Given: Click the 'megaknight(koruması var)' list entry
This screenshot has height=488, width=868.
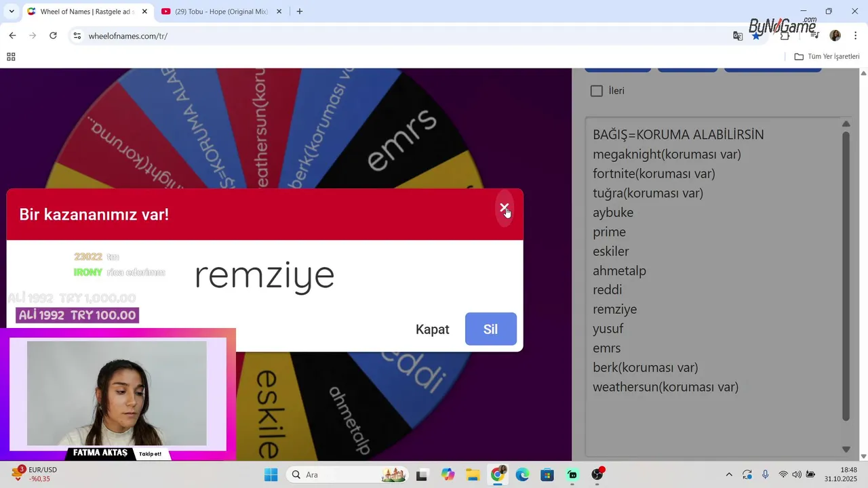Looking at the screenshot, I should coord(667,155).
